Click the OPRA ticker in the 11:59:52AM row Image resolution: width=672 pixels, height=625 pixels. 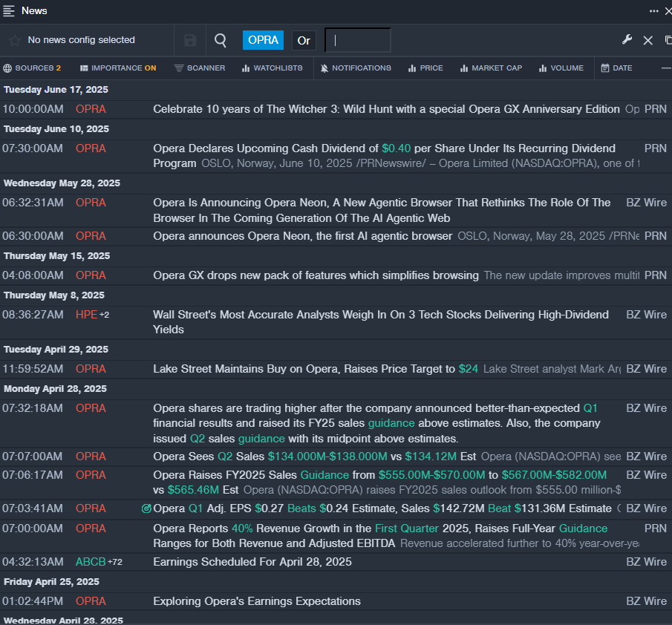pos(91,369)
